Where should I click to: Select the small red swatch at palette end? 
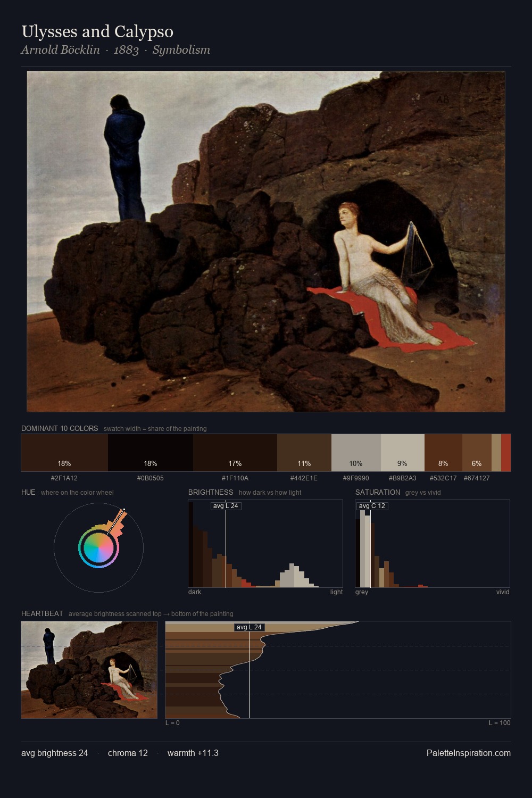click(506, 453)
